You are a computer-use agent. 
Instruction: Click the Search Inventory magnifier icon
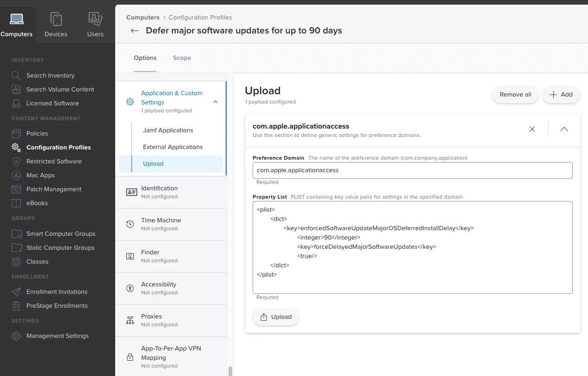pyautogui.click(x=16, y=75)
